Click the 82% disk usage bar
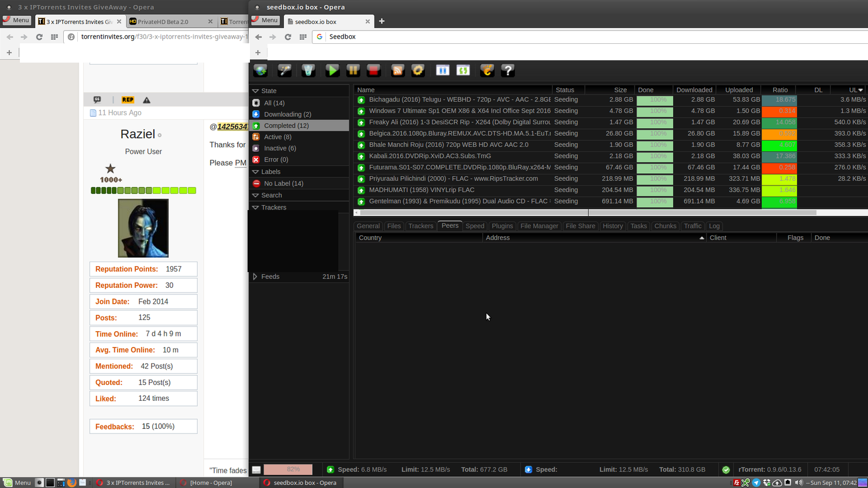The image size is (868, 488). coord(288,469)
